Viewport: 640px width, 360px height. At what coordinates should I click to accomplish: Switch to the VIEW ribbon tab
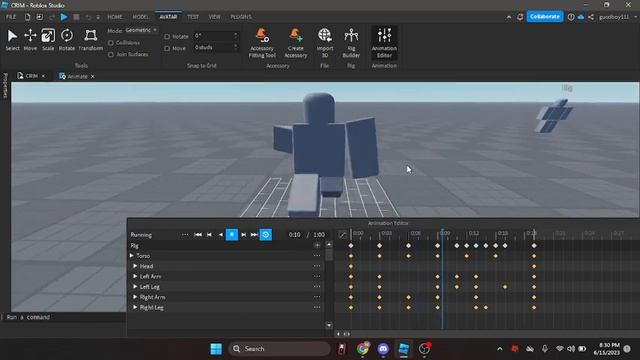(x=214, y=17)
